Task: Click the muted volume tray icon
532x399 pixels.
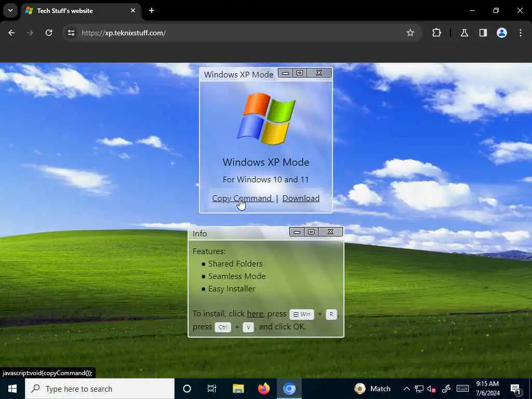Action: (432, 389)
